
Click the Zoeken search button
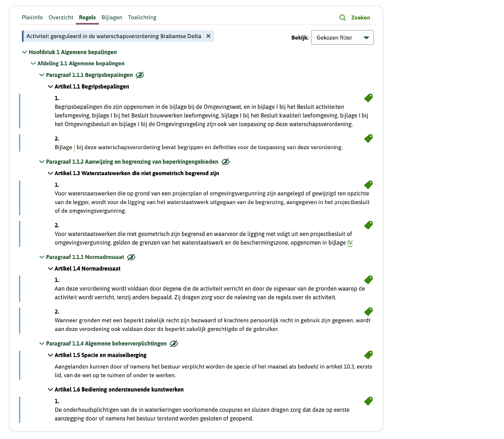tap(360, 18)
